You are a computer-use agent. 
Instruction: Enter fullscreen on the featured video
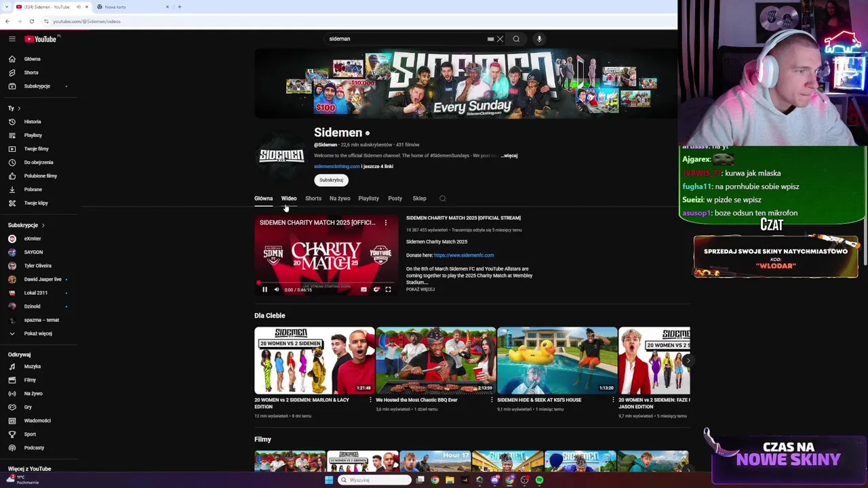[388, 289]
